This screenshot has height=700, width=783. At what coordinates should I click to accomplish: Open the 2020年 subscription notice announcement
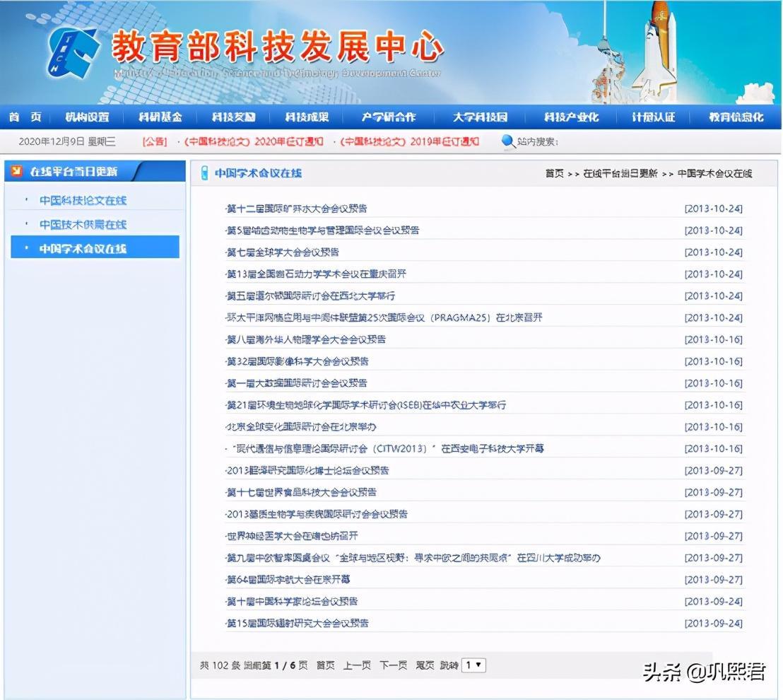tap(254, 141)
